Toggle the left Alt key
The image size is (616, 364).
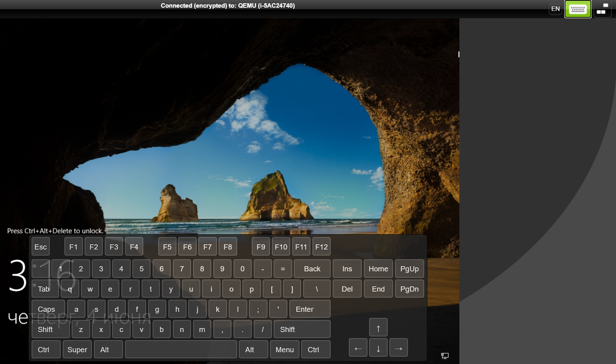(108, 349)
